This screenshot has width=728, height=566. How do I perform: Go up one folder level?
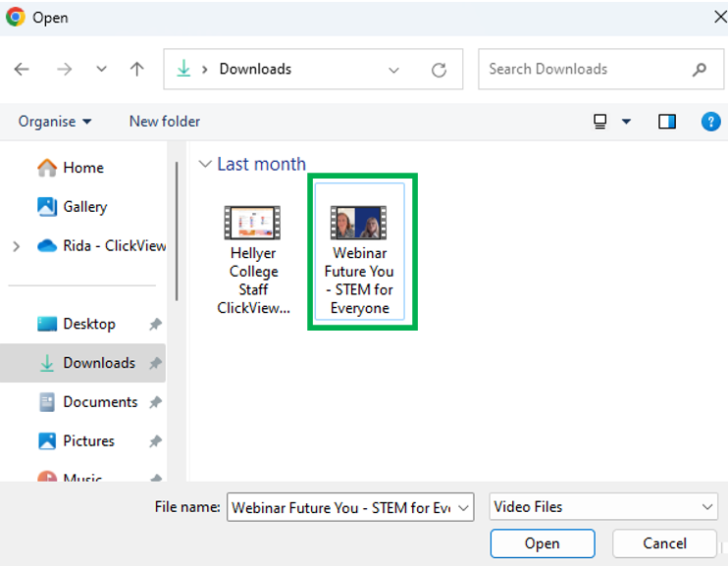point(136,70)
